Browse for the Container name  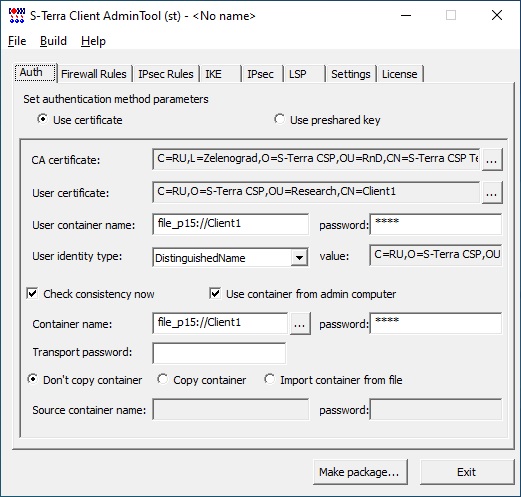pyautogui.click(x=300, y=323)
